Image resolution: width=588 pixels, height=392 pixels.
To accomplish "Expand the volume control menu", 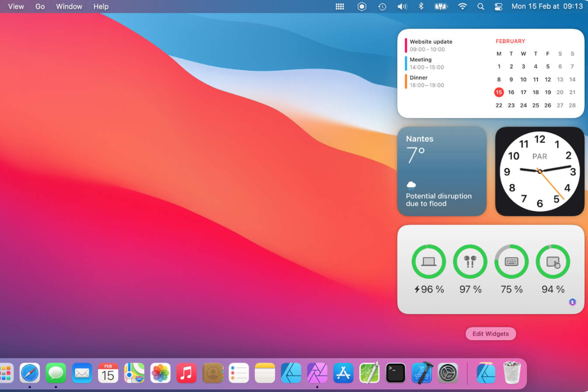I will coord(402,6).
